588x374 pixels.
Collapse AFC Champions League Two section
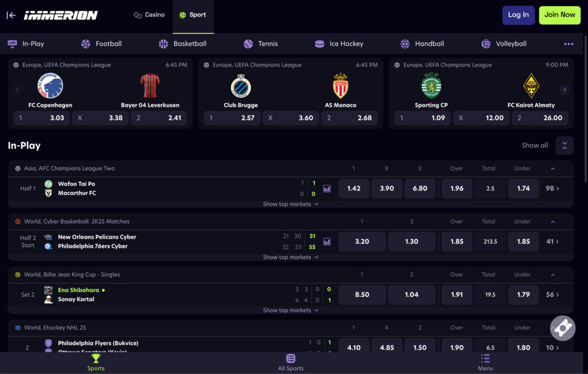click(552, 169)
